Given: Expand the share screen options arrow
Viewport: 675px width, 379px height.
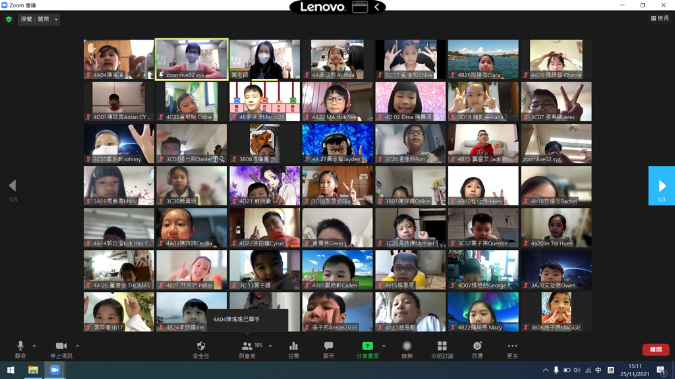Looking at the screenshot, I should tap(384, 346).
